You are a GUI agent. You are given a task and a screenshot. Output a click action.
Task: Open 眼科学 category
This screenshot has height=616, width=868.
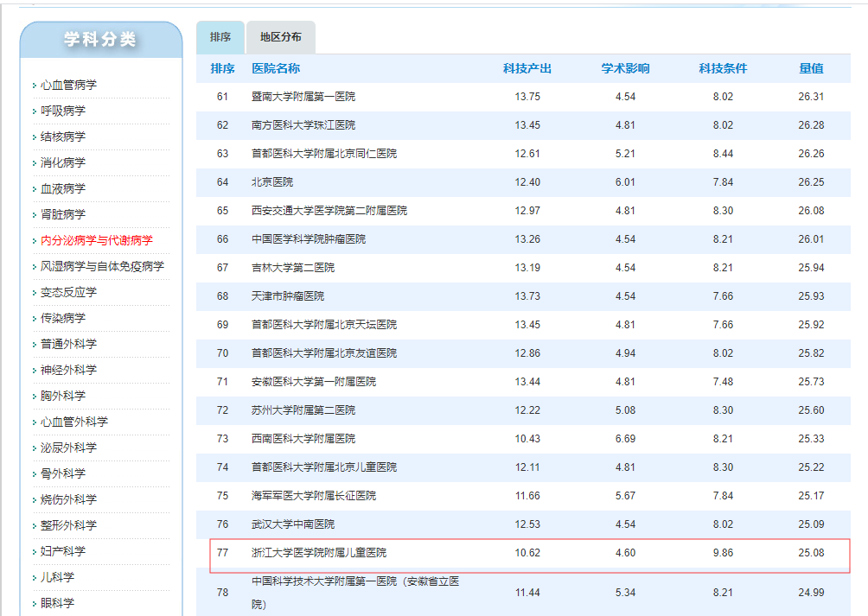[58, 603]
